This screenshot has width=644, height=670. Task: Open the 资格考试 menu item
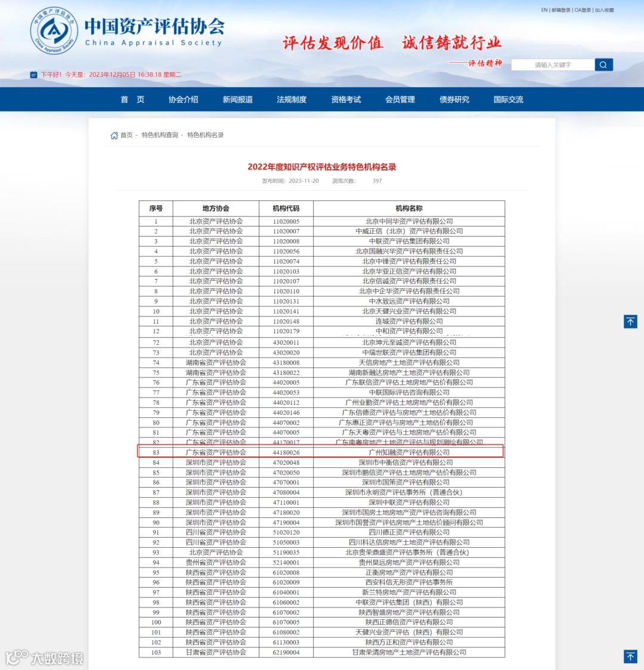[346, 100]
